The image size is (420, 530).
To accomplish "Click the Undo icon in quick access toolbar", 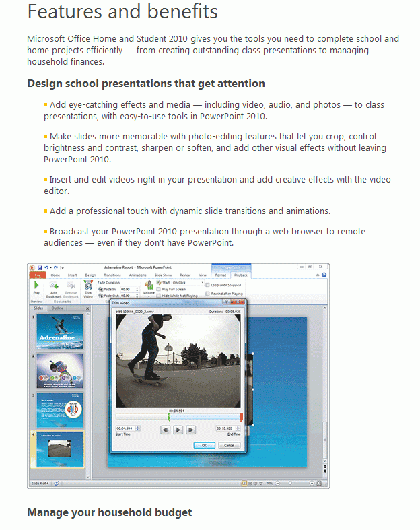I will point(46,267).
